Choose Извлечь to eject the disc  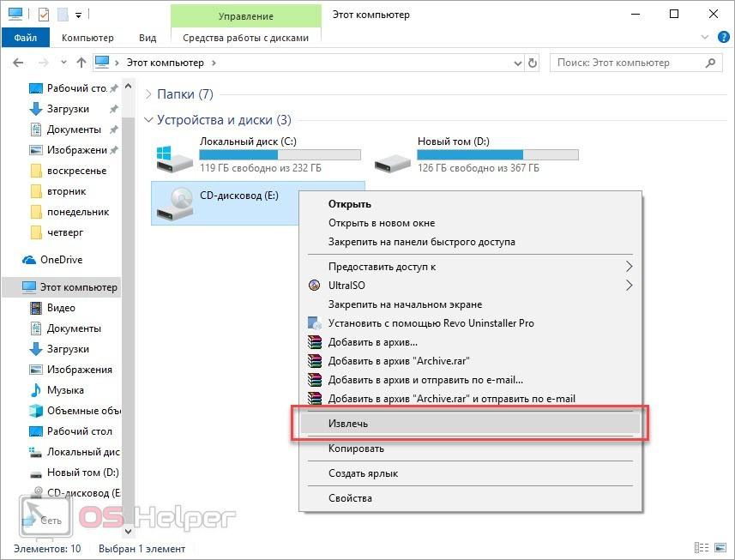point(470,423)
